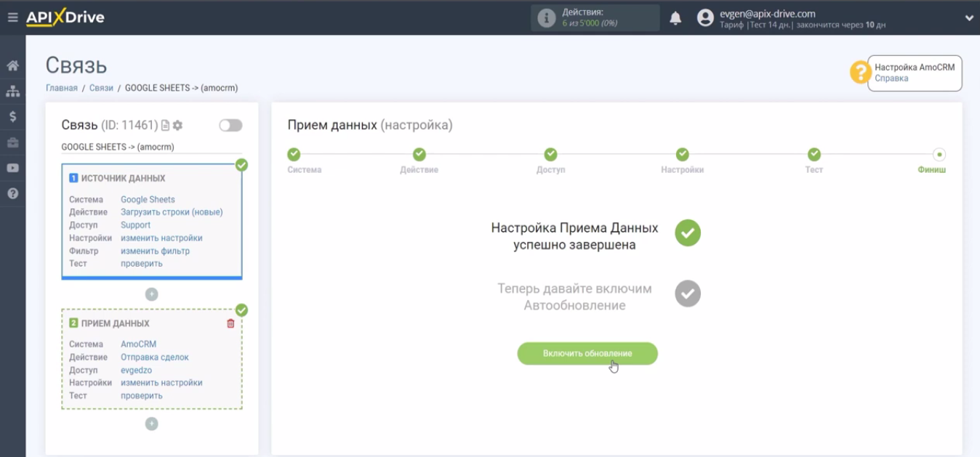Click the orange question mark help icon
Viewport: 980px width, 457px height.
861,72
